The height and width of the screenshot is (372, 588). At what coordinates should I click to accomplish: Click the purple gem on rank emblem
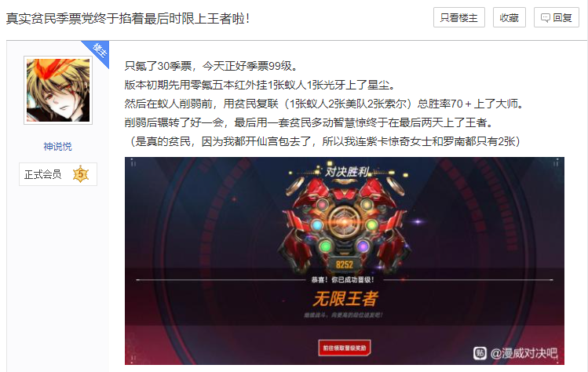(362, 246)
